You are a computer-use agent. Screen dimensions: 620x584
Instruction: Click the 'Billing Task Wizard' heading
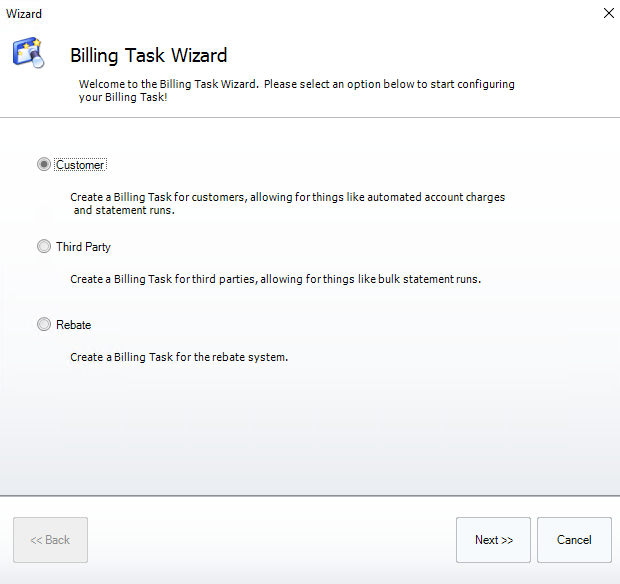pyautogui.click(x=148, y=56)
